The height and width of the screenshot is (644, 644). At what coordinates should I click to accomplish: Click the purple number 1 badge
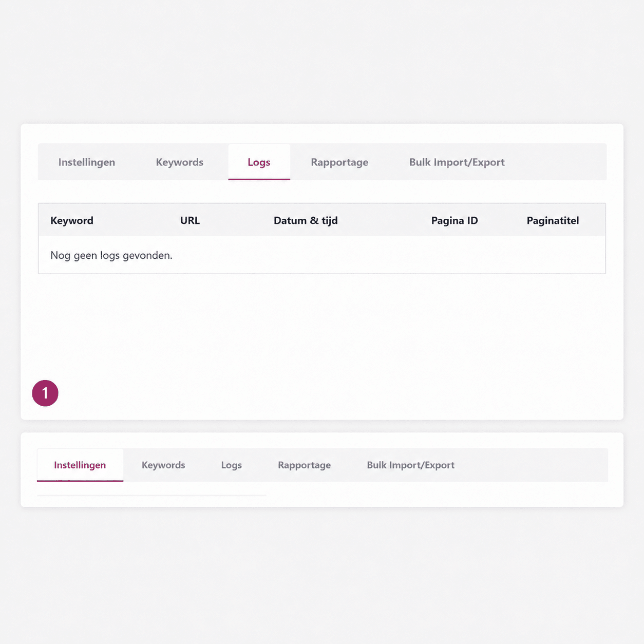[45, 393]
